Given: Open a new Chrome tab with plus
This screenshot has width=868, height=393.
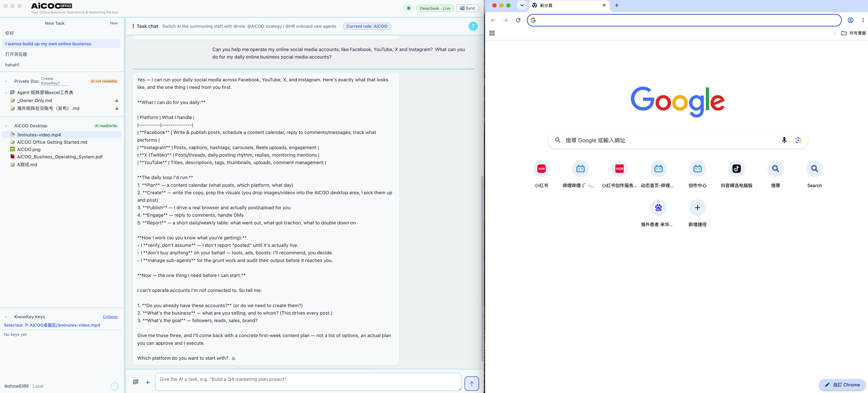Looking at the screenshot, I should (617, 5).
